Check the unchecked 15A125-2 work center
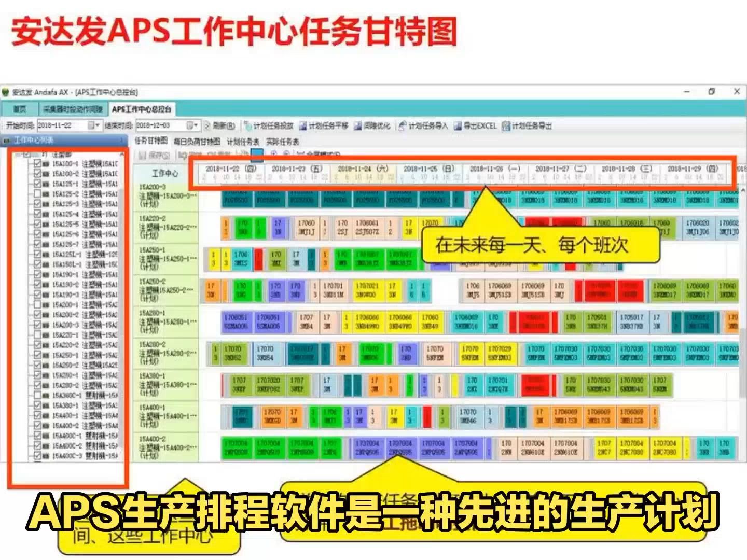This screenshot has height=560, width=747. [x=37, y=193]
